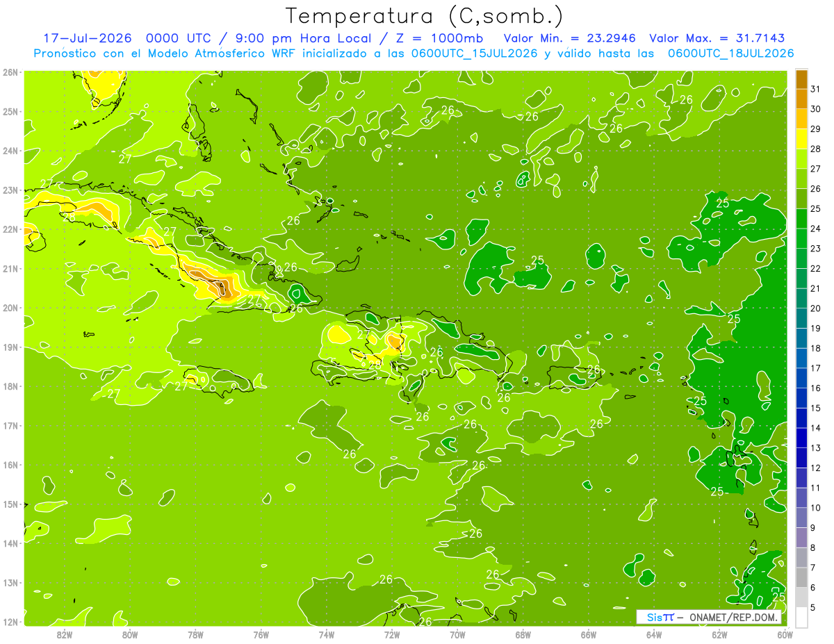Click the "0600UTC_18JUL2026" valid-until timestamp
The image size is (834, 644).
730,53
